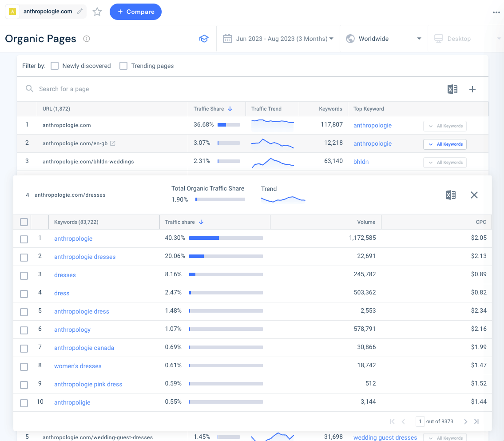Check the select-all keywords checkbox

tap(24, 222)
